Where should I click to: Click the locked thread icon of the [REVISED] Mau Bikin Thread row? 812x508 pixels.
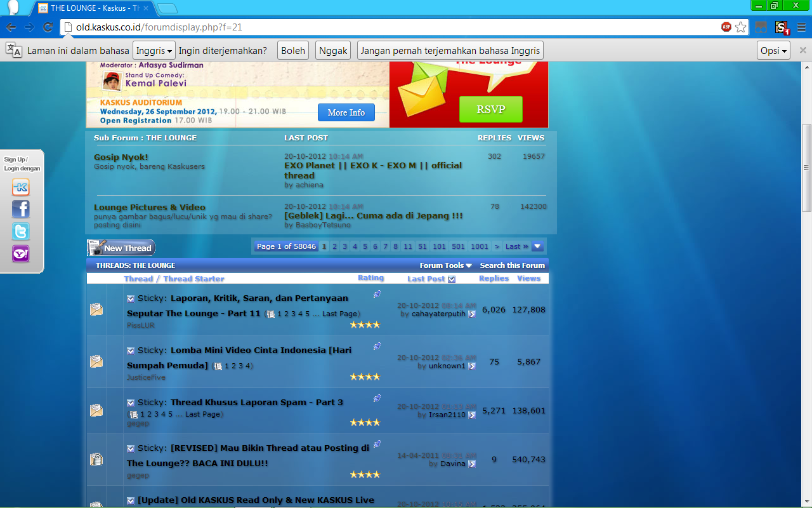click(x=96, y=458)
